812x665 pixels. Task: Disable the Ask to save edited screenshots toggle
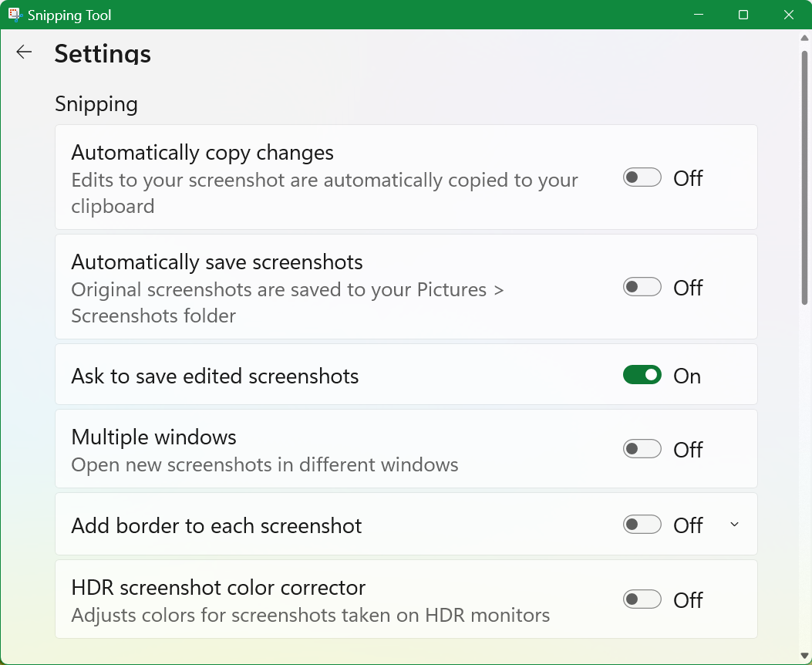point(642,375)
